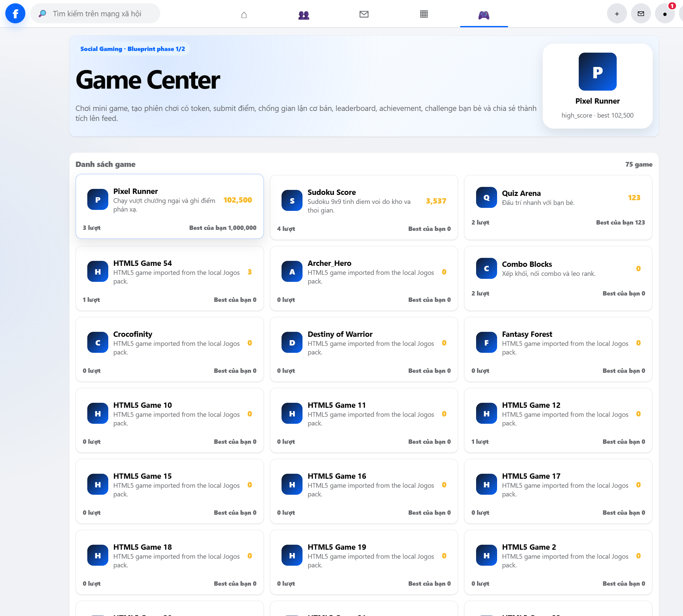Click the HTML5 Game 19 H icon

(x=292, y=555)
